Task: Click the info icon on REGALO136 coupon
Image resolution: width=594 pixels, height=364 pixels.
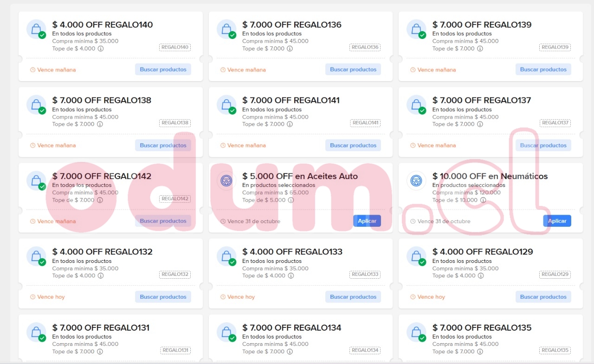Action: pos(290,49)
